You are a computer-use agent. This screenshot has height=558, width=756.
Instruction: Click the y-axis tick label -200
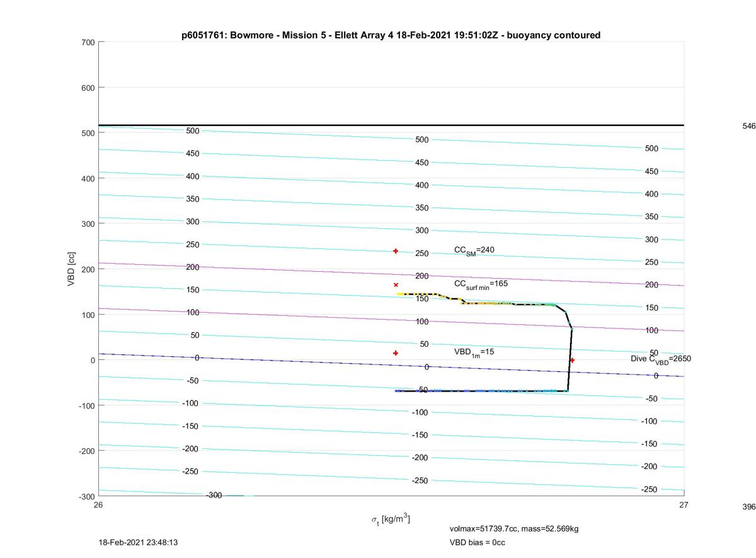click(x=86, y=451)
